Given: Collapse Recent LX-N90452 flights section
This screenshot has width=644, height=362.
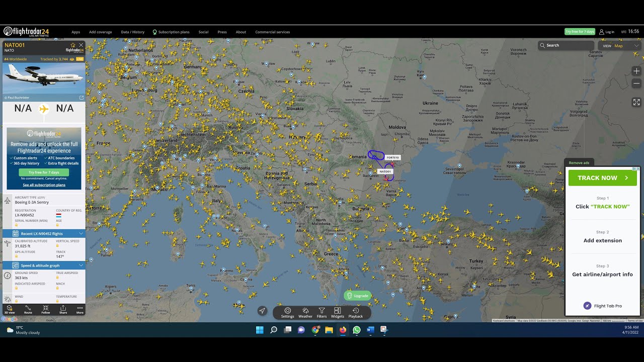Looking at the screenshot, I should point(44,234).
